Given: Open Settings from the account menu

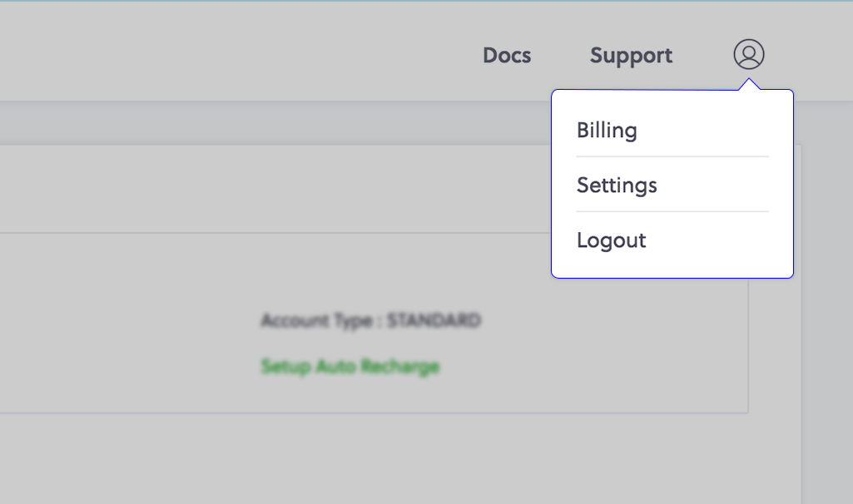Looking at the screenshot, I should [x=617, y=185].
